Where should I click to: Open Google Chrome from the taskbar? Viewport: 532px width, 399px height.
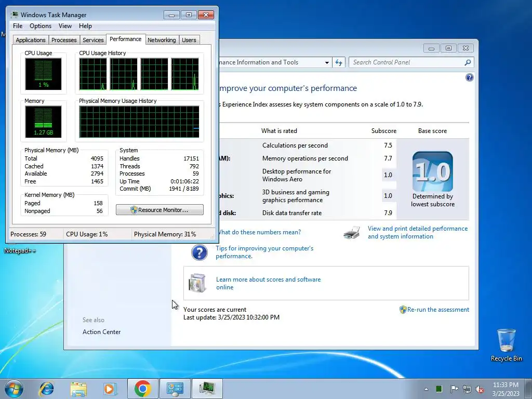click(142, 389)
